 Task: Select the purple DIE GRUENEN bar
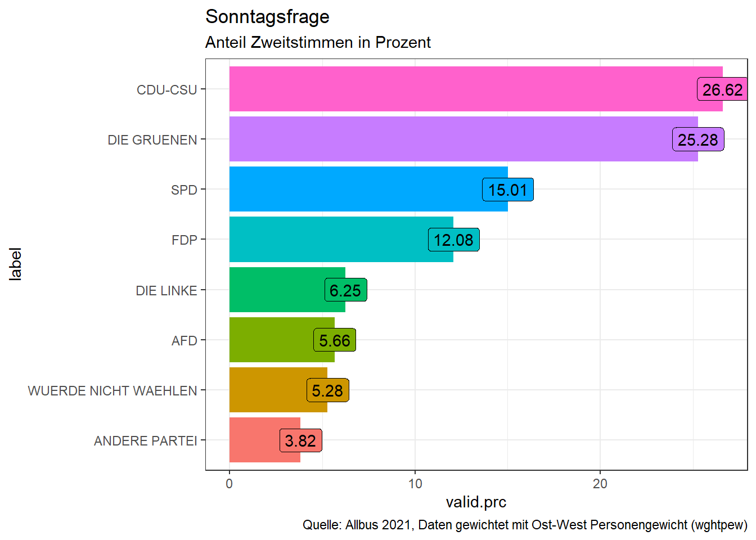(x=450, y=139)
